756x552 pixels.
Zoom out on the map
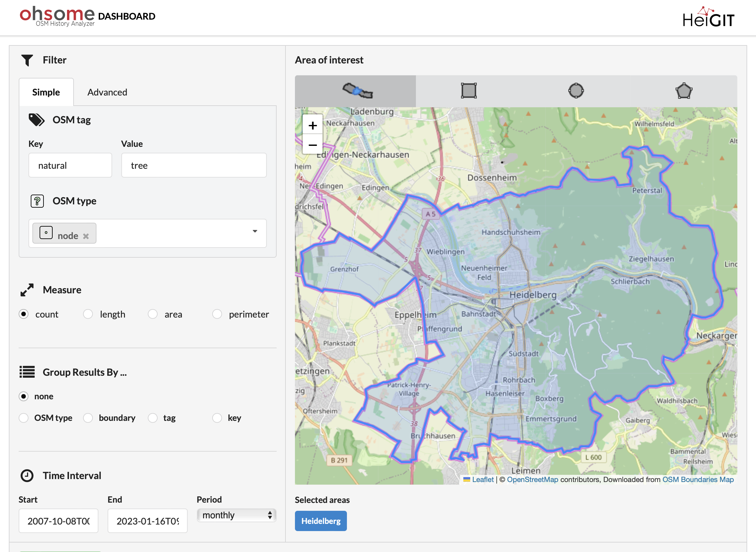[x=312, y=145]
